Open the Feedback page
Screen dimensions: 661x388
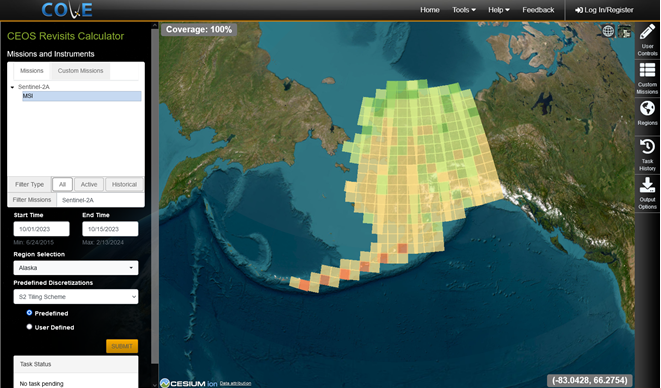[x=538, y=10]
